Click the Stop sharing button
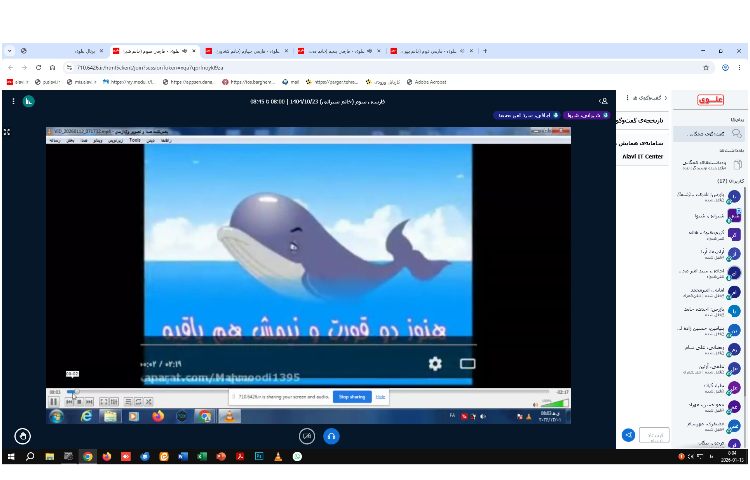The width and height of the screenshot is (750, 480). pos(352,397)
